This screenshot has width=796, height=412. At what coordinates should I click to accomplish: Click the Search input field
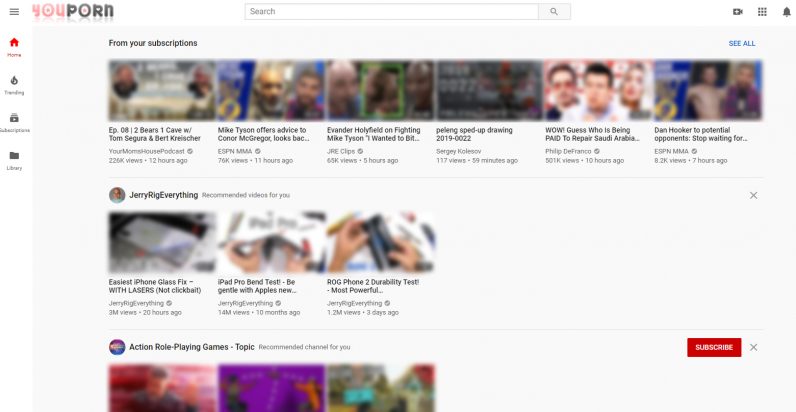(391, 12)
